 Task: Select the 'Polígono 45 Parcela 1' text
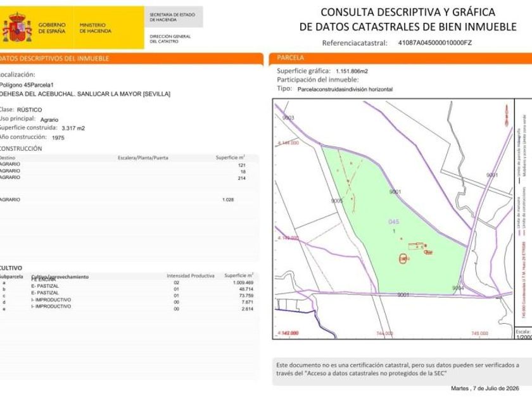[x=27, y=85]
